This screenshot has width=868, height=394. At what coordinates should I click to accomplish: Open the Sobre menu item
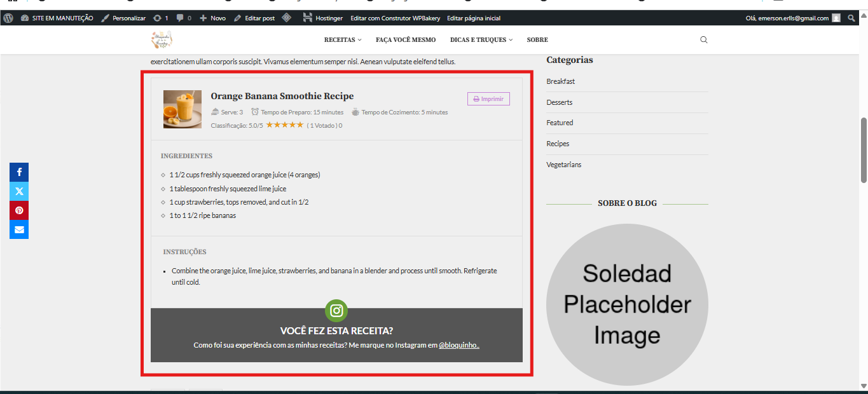[537, 39]
